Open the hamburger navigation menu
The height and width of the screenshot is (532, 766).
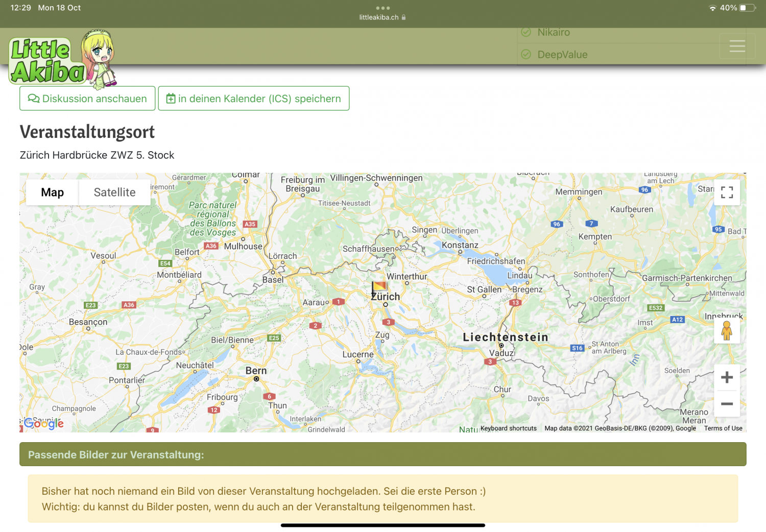[x=737, y=46]
